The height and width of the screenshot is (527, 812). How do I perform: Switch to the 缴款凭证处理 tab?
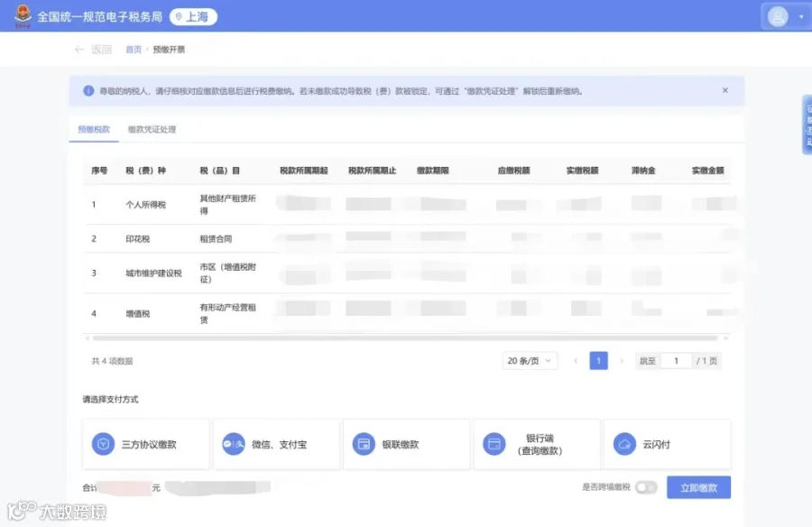pyautogui.click(x=152, y=129)
